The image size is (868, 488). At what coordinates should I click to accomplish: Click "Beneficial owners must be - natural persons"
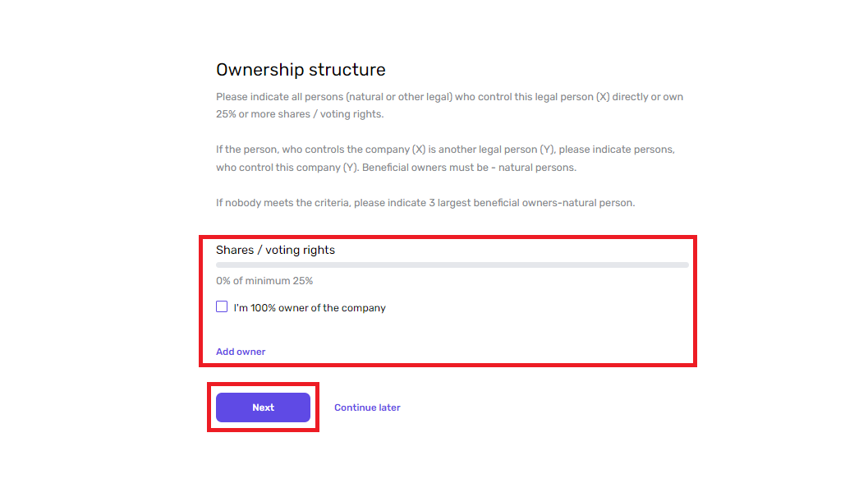[x=469, y=168]
